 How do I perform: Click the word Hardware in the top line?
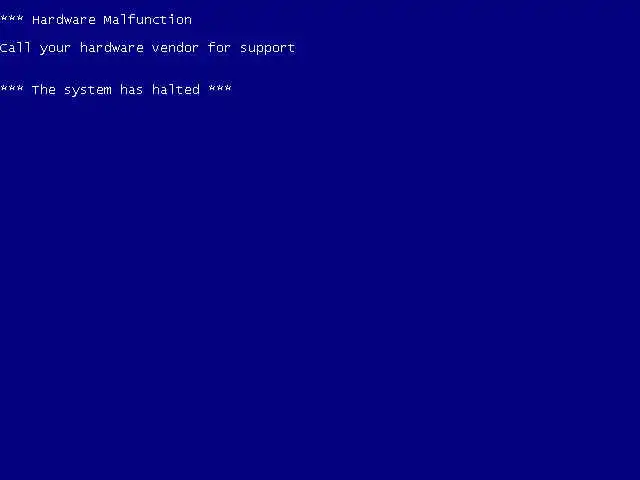(x=64, y=20)
